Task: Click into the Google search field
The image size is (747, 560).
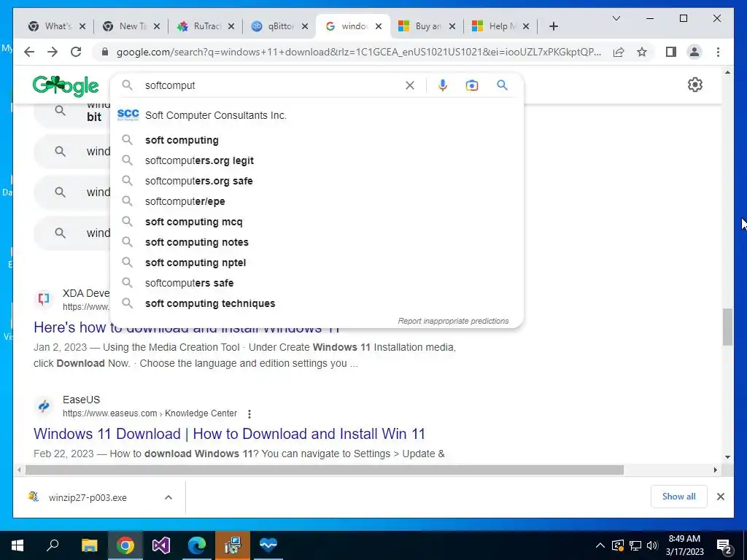Action: click(x=271, y=85)
